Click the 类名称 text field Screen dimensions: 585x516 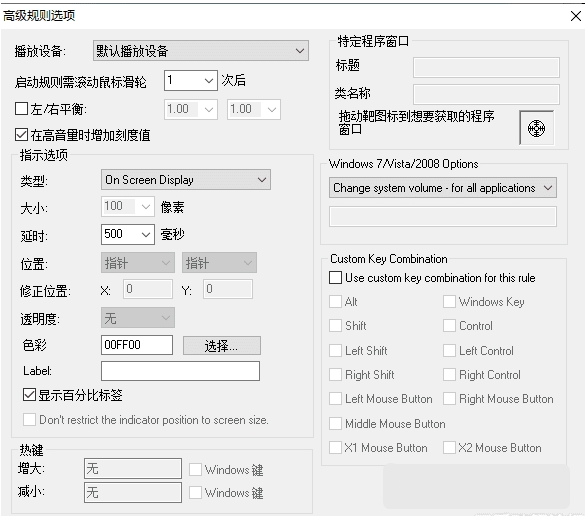[x=486, y=94]
